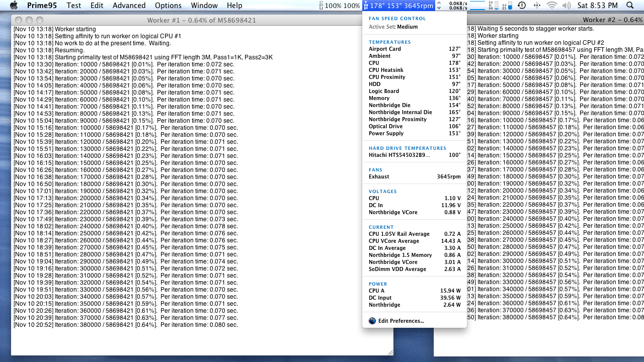This screenshot has width=644, height=362.
Task: Click the DC In 11.96 V row
Action: 415,205
